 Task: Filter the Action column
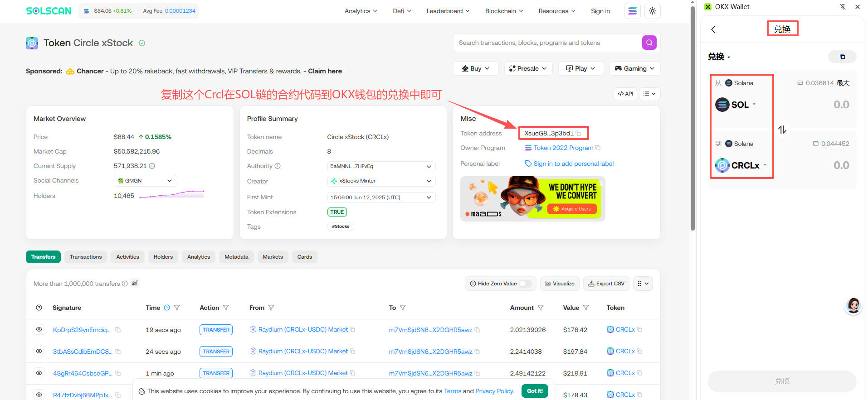pyautogui.click(x=226, y=308)
